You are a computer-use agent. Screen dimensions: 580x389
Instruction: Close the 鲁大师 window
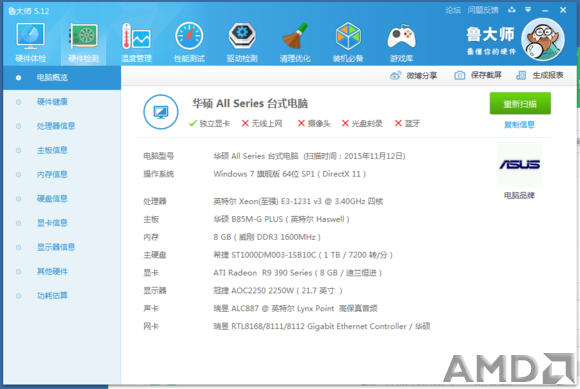[x=563, y=10]
